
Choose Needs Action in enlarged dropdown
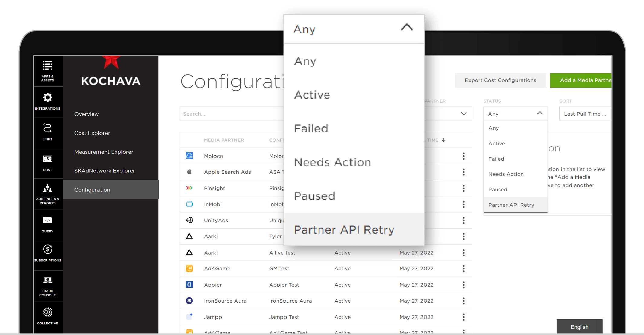tap(354, 162)
